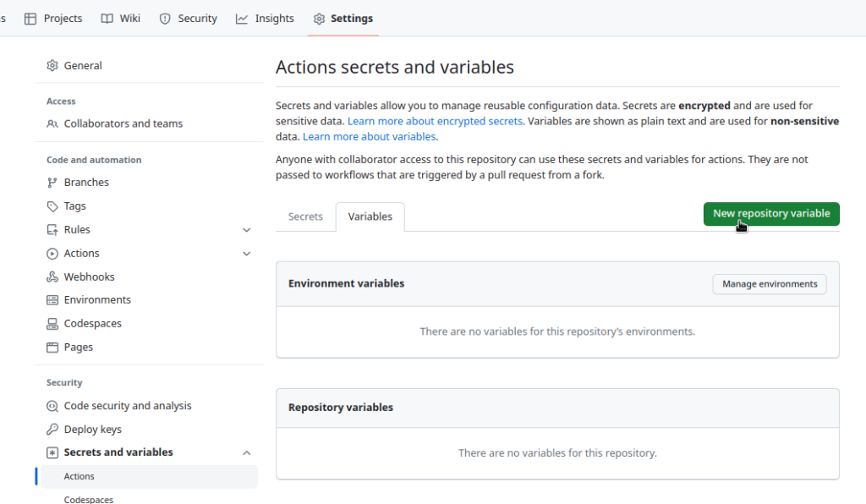The width and height of the screenshot is (866, 504).
Task: Switch to the Secrets tab
Action: point(305,216)
